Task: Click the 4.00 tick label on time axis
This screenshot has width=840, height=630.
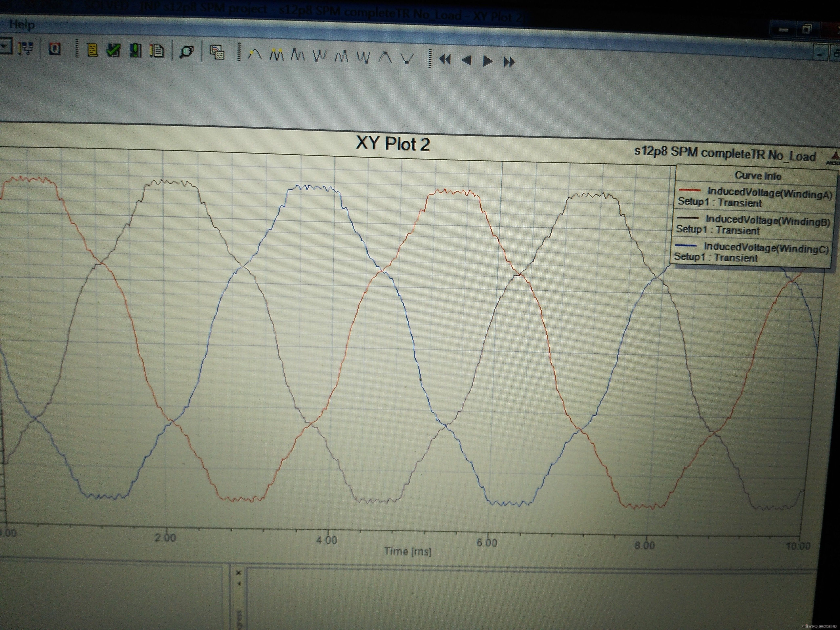Action: (327, 540)
